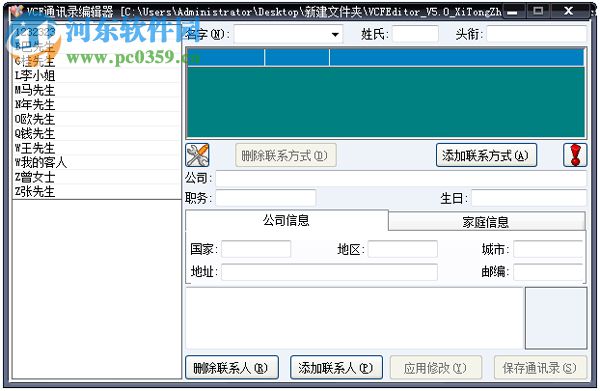Focus the 职务 input field
Image resolution: width=600 pixels, height=391 pixels.
click(266, 198)
